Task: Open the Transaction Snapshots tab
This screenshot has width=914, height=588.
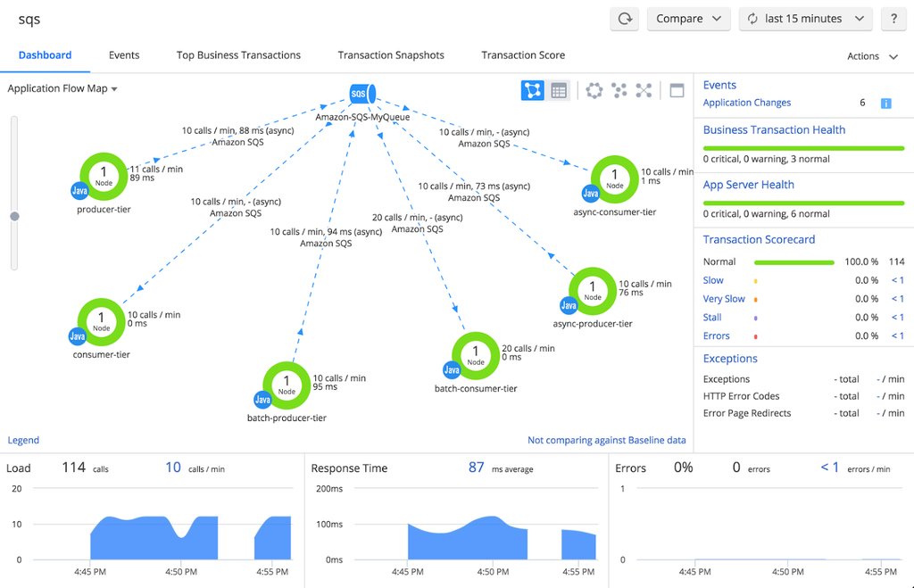Action: (391, 54)
